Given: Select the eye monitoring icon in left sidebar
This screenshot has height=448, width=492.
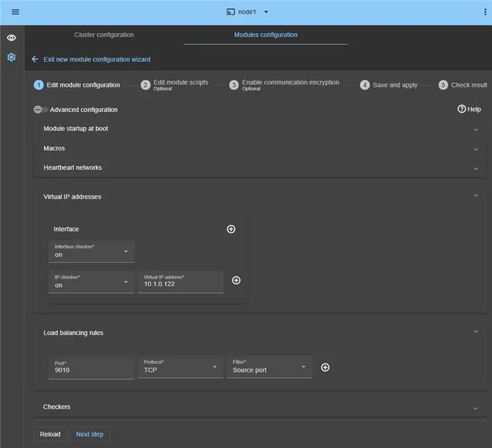Looking at the screenshot, I should tap(10, 37).
